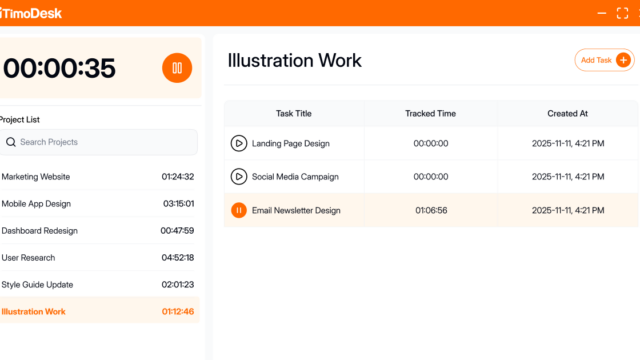Click the plus icon in Add Task
Screen dimensions: 640x360
point(623,60)
